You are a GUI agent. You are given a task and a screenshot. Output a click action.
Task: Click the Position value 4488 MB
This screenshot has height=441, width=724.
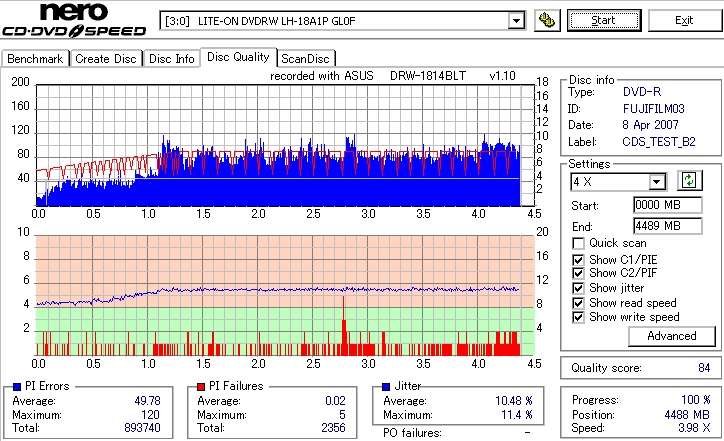pyautogui.click(x=687, y=415)
